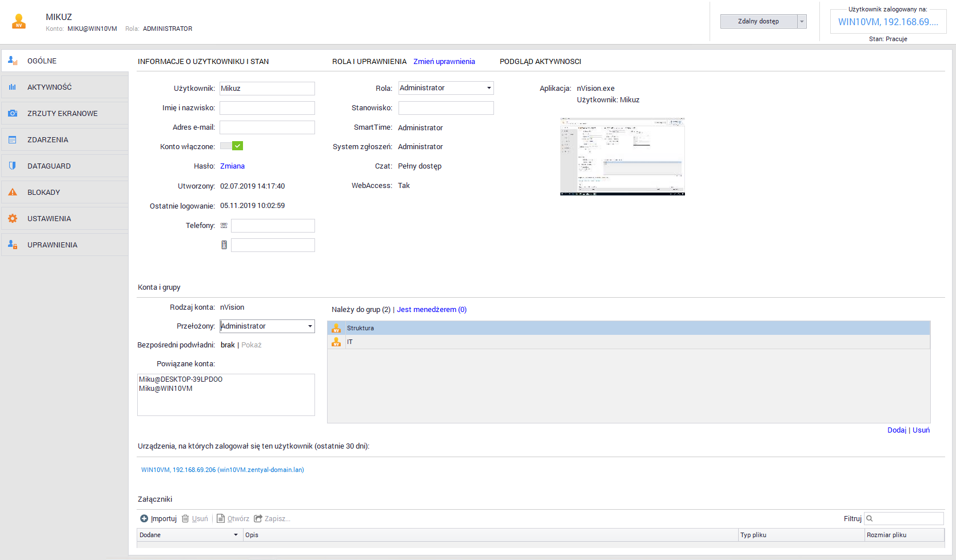Screen dimensions: 956x560
Task: Open the Rola dropdown
Action: pos(489,88)
